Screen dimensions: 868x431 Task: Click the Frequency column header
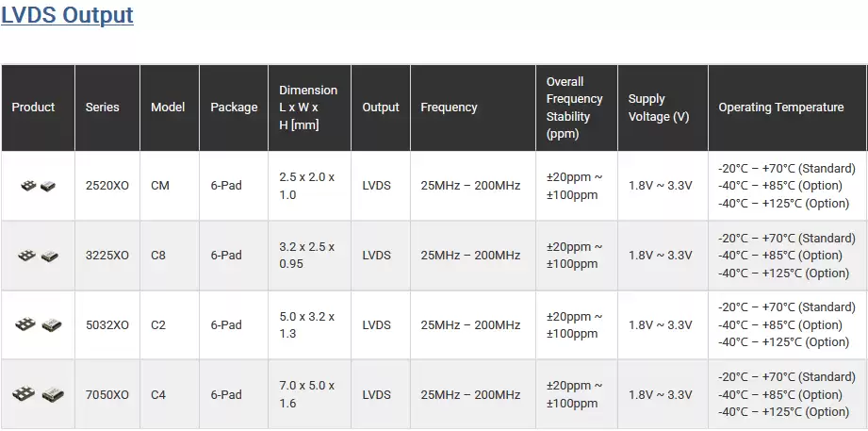coord(473,108)
